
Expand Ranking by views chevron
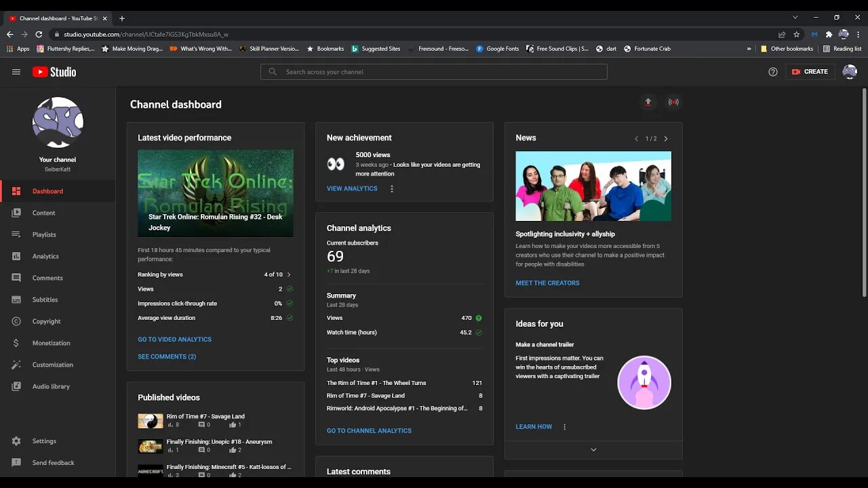(x=289, y=274)
